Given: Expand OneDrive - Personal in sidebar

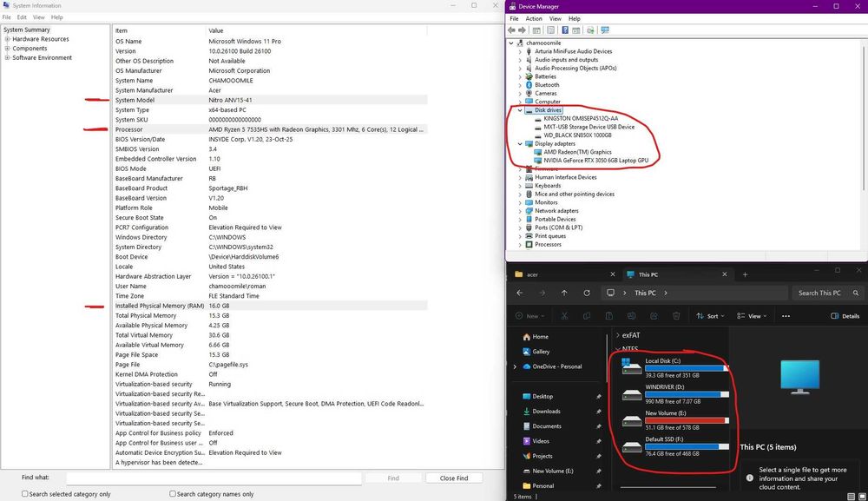Looking at the screenshot, I should point(515,366).
